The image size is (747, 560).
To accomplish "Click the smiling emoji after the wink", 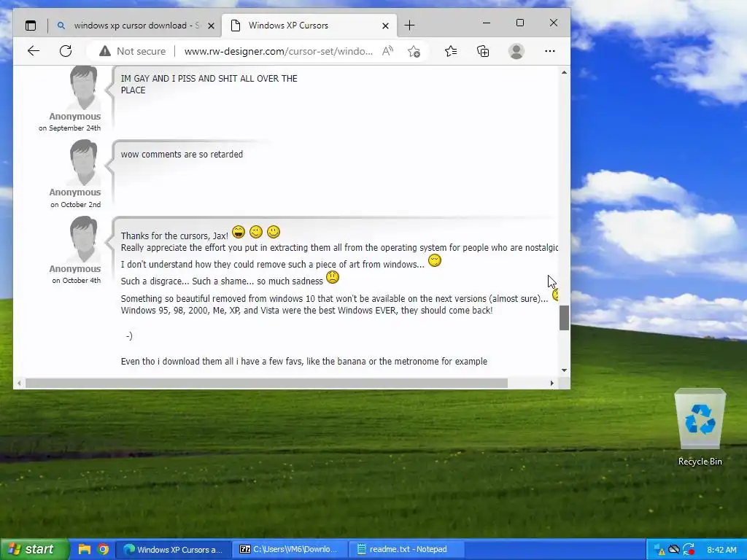I will point(274,232).
